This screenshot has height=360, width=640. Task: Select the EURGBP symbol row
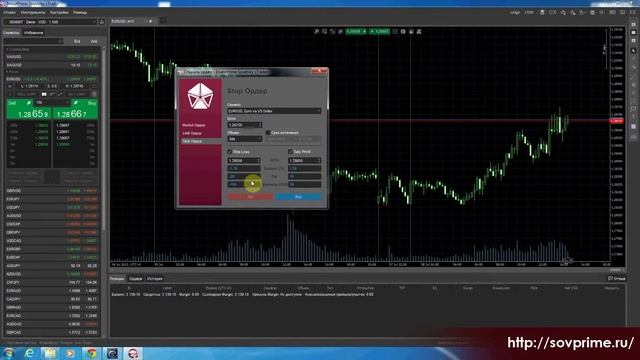coord(51,249)
